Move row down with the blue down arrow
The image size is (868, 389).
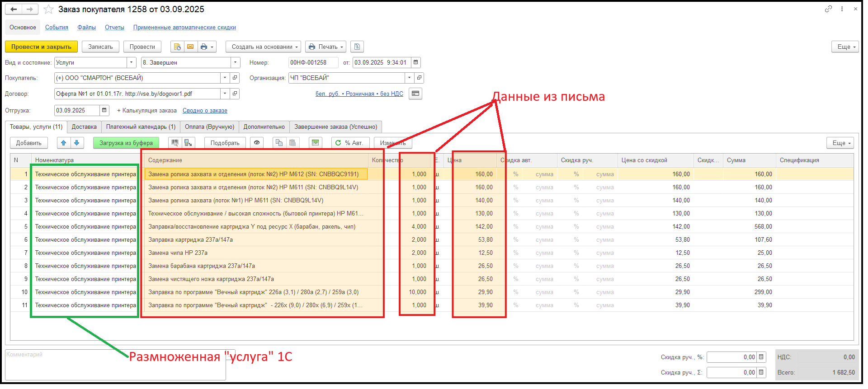pos(77,143)
